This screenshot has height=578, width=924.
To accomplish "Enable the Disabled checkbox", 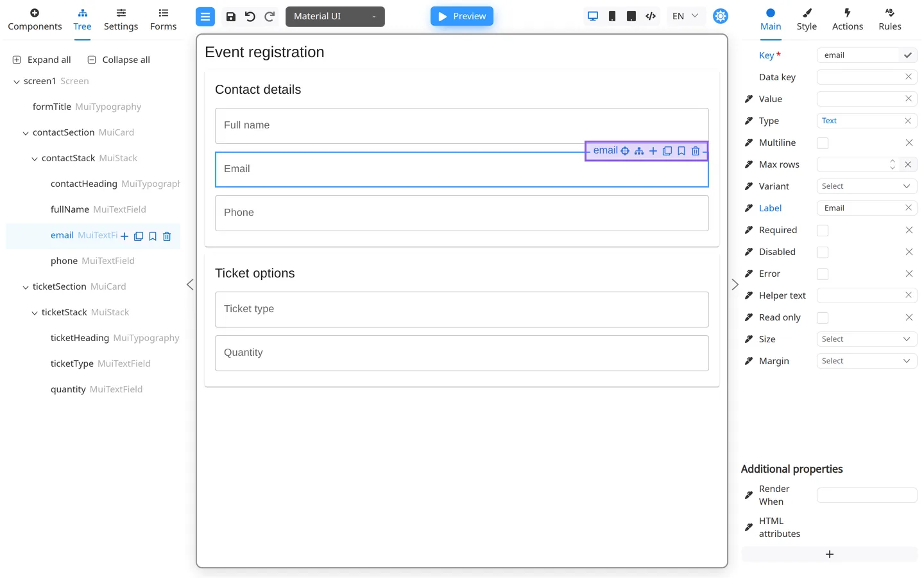I will coord(823,252).
